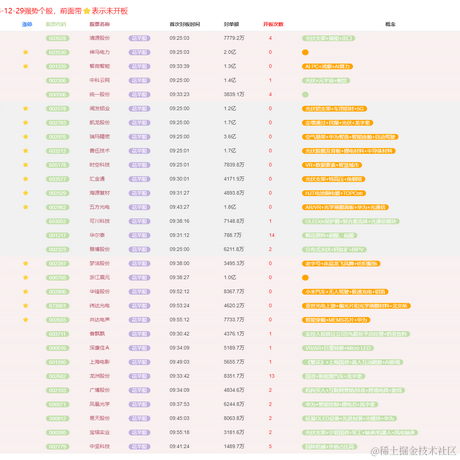Open the HJT concept tag with TOPCon
This screenshot has width=460, height=460.
point(334,193)
